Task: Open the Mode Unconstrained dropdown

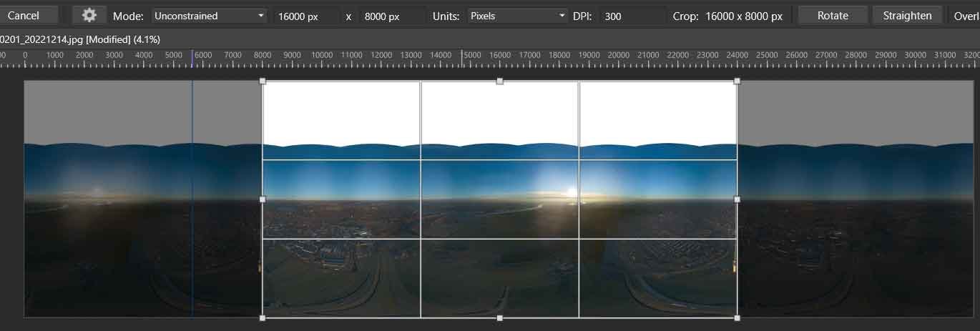Action: pyautogui.click(x=209, y=16)
